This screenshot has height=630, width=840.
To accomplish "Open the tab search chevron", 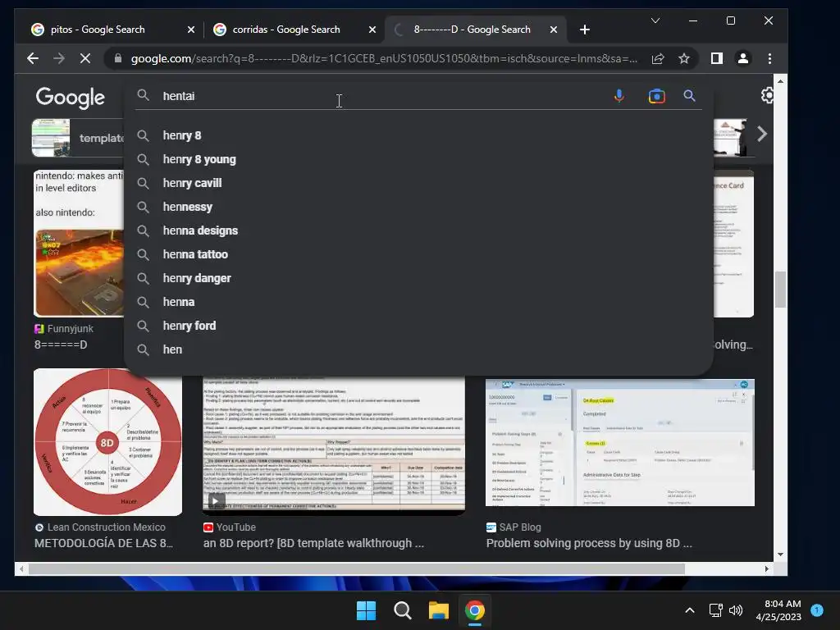I will [x=655, y=21].
